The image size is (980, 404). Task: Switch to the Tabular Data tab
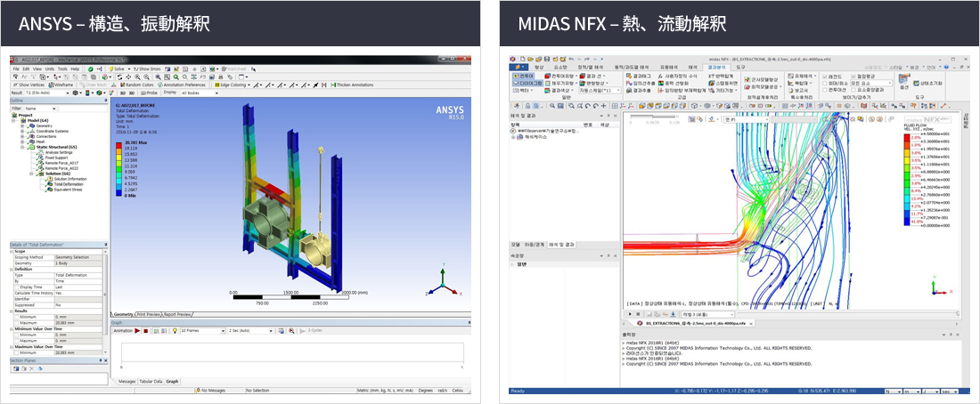point(151,382)
